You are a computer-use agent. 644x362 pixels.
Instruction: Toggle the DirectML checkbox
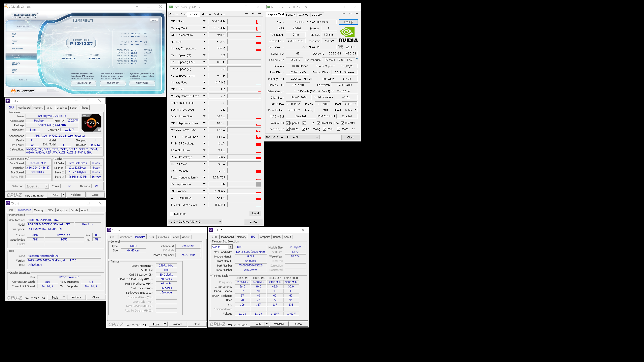343,123
